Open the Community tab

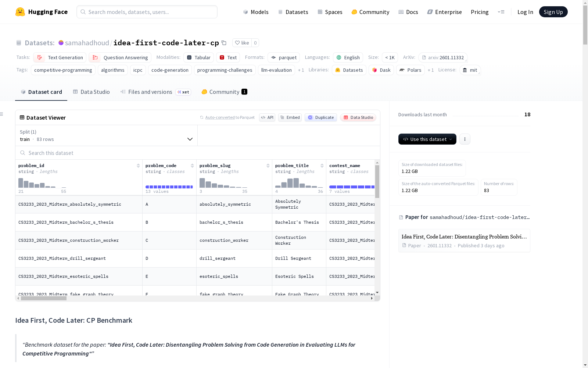pyautogui.click(x=224, y=92)
